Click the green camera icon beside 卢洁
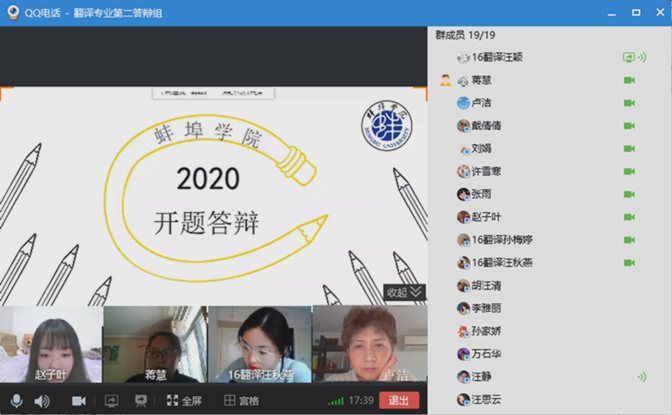 [630, 103]
